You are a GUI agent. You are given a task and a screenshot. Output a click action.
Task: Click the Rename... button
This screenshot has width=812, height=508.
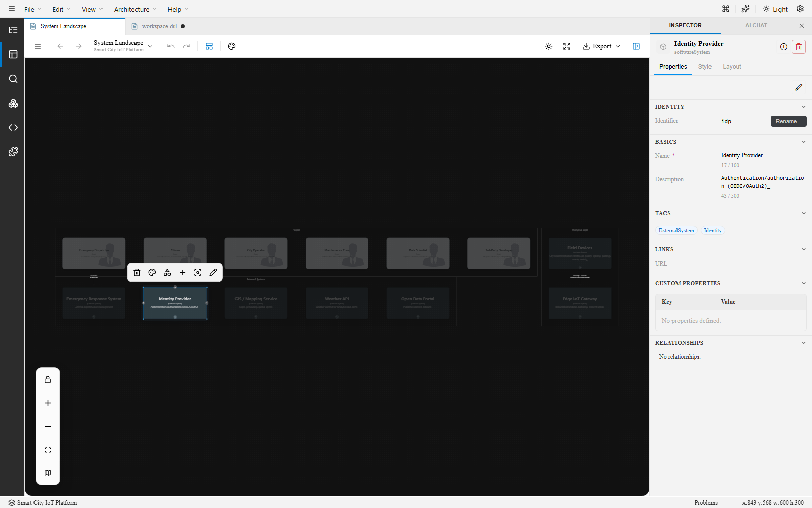click(x=789, y=121)
